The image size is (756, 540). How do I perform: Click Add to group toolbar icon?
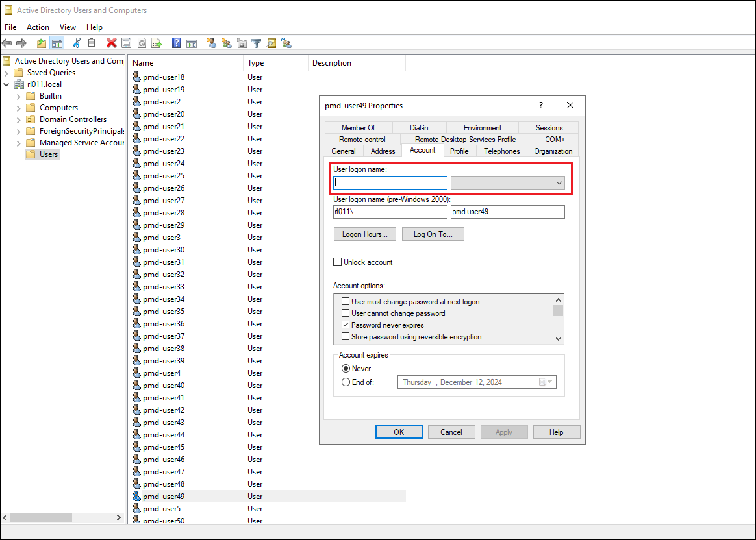click(x=287, y=43)
